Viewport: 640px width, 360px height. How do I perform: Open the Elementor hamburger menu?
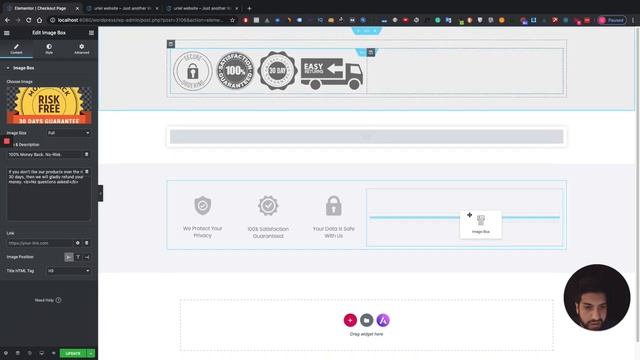pos(7,33)
